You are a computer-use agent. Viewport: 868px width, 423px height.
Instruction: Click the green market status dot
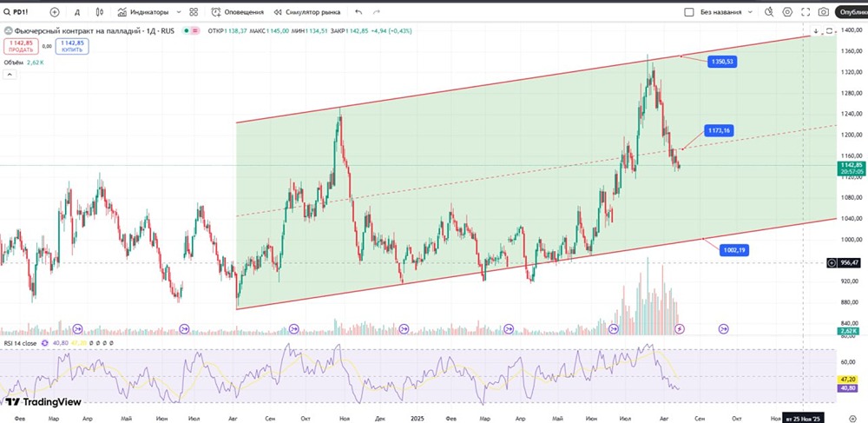[x=187, y=31]
